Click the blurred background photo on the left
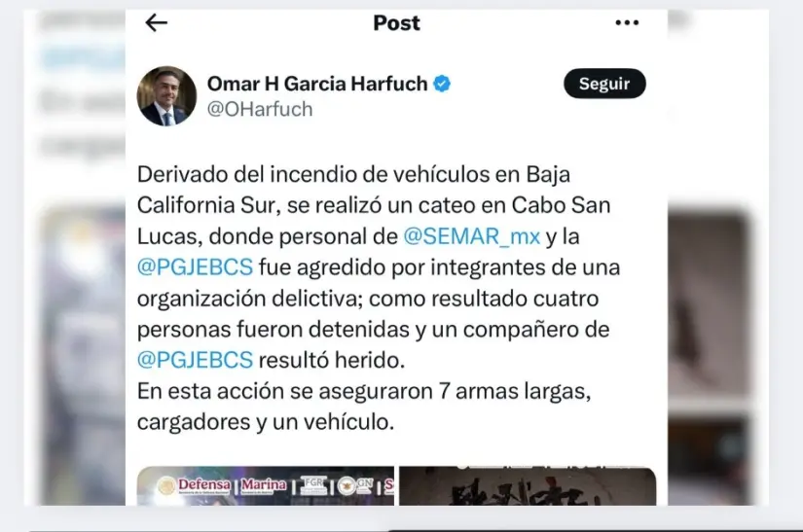Screen dimensions: 803x532 (83, 356)
